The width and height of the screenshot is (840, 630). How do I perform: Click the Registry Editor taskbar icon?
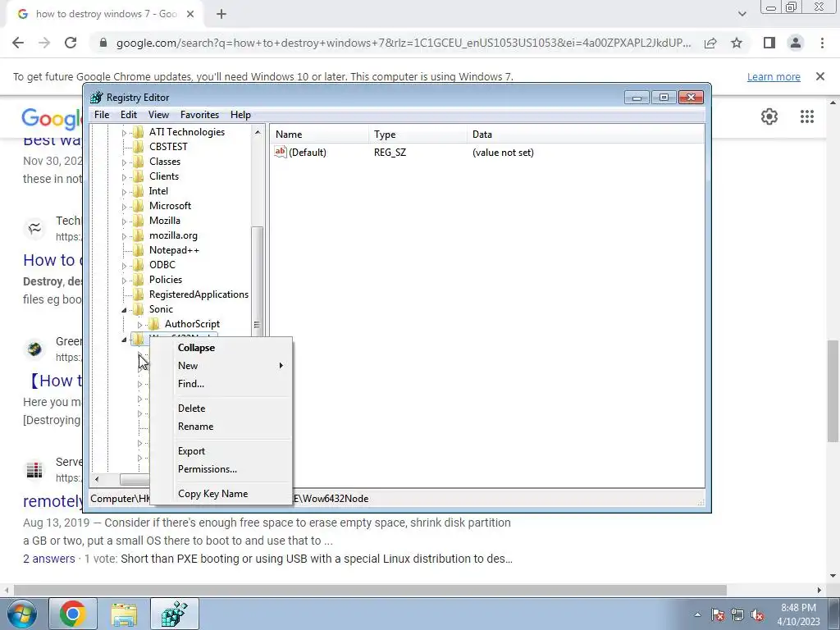coord(175,614)
